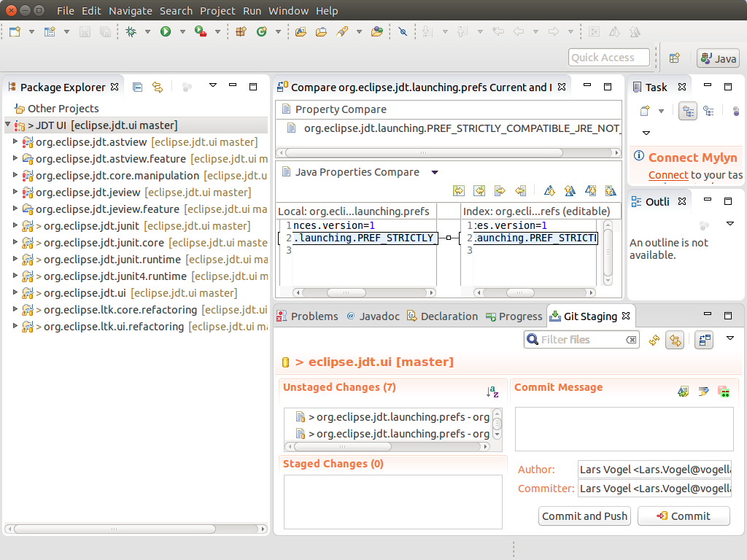The height and width of the screenshot is (560, 747).
Task: Collapse All in Package Explorer
Action: pyautogui.click(x=137, y=87)
